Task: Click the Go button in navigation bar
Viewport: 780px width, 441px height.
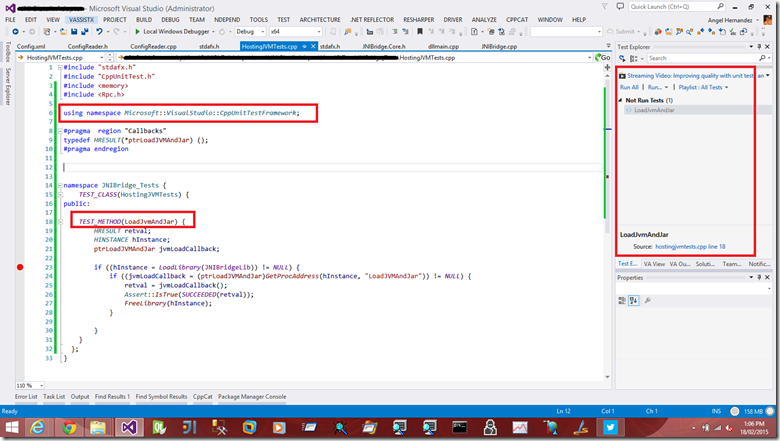Action: tap(602, 59)
